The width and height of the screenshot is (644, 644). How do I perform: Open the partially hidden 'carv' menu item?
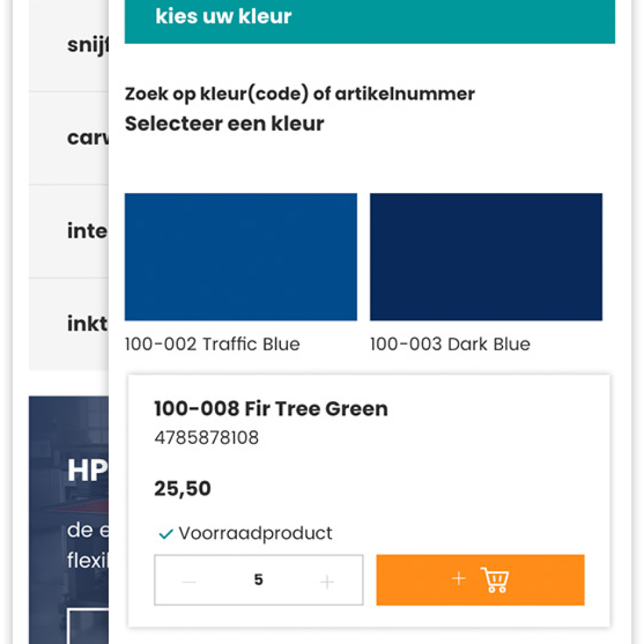pos(87,138)
